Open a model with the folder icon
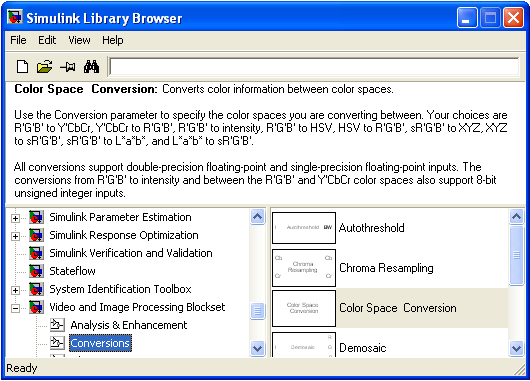 (x=45, y=67)
